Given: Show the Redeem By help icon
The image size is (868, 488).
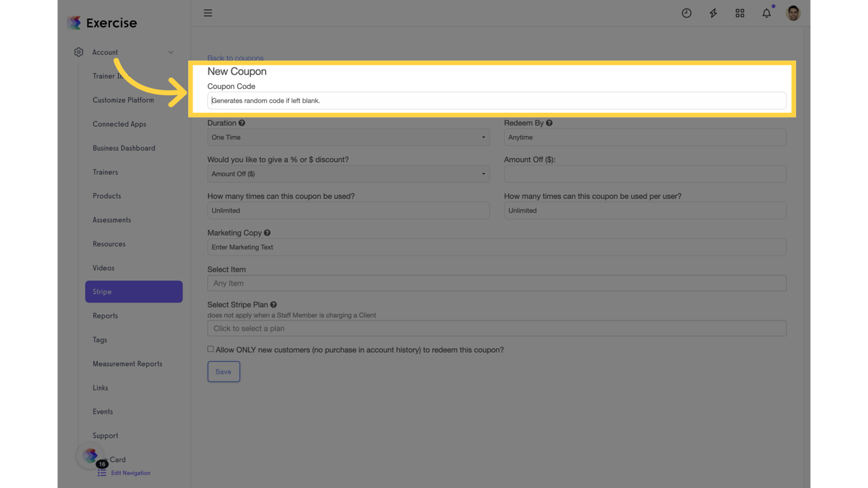Looking at the screenshot, I should click(x=549, y=123).
